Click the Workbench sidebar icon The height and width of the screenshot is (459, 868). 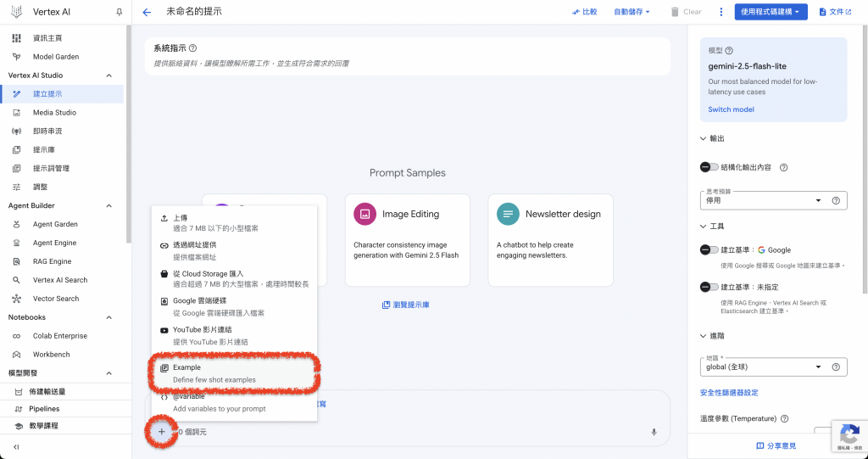[x=17, y=355]
